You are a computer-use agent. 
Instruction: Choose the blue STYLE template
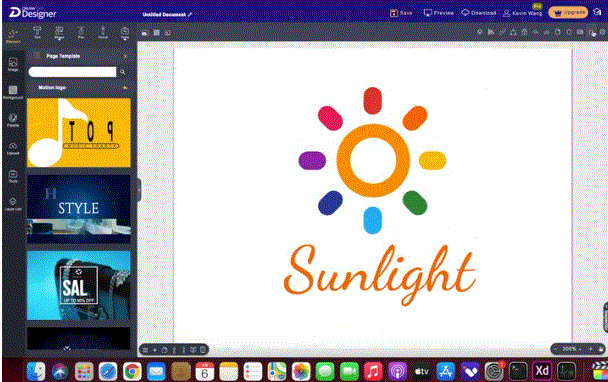79,209
